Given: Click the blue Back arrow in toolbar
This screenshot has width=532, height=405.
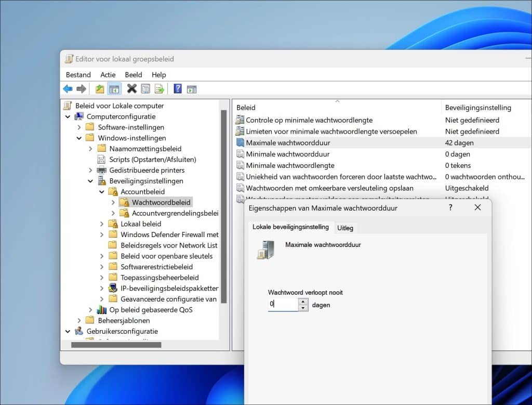Looking at the screenshot, I should [x=68, y=89].
